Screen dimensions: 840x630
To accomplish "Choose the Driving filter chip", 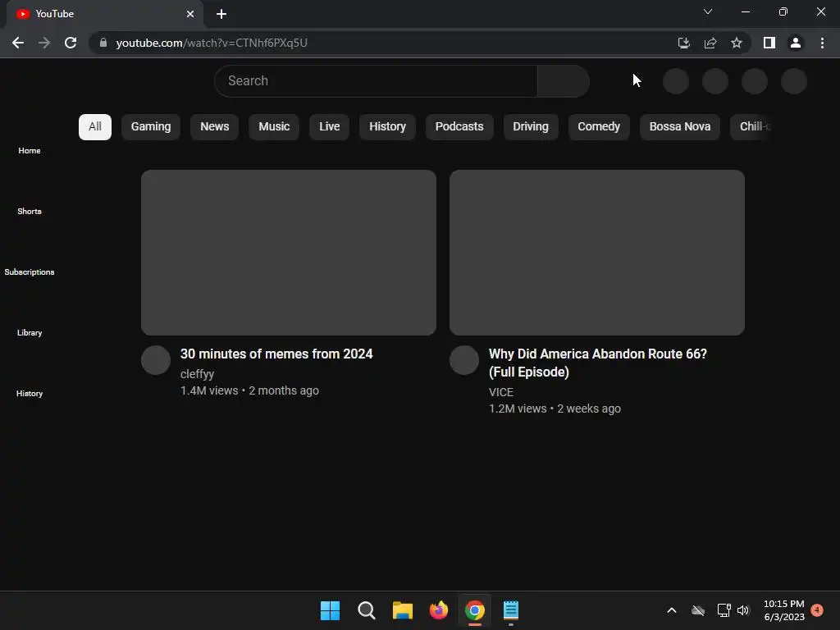I will tap(531, 127).
